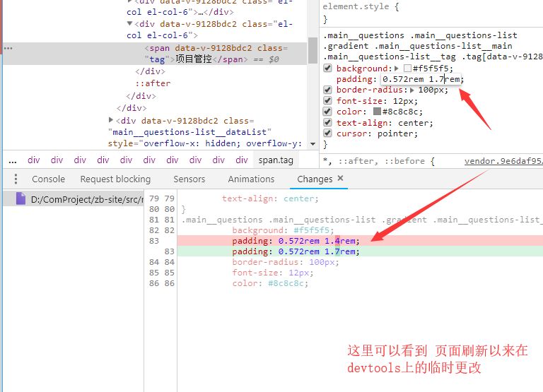The height and width of the screenshot is (392, 543).
Task: Click the *, ::after, ::before rule selector
Action: 374,161
